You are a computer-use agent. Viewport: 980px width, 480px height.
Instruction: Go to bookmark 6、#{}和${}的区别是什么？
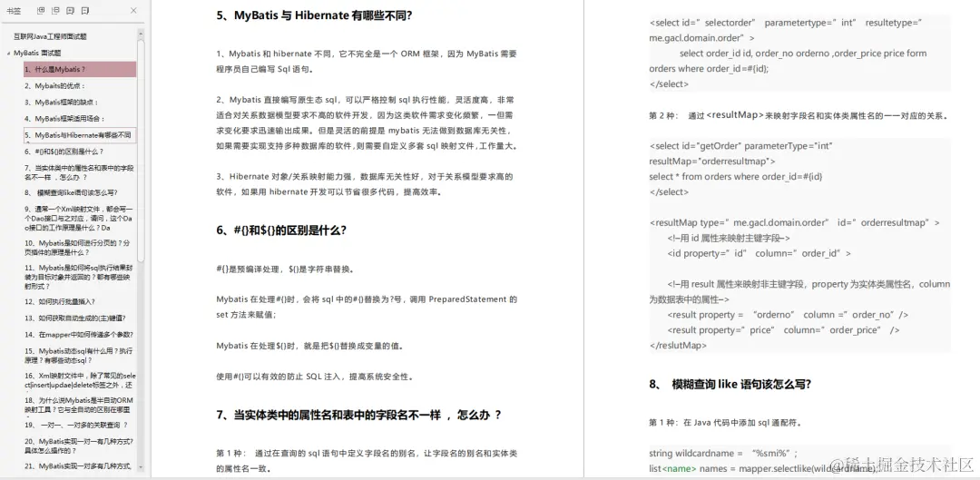[x=64, y=152]
